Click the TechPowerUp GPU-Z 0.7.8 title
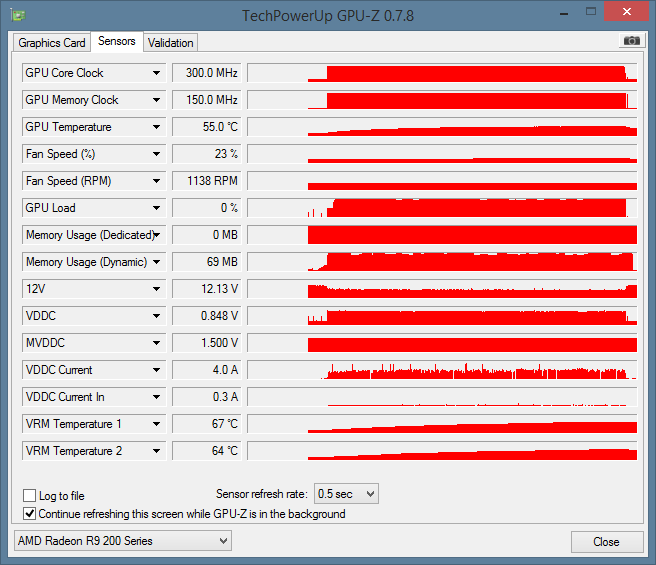656x565 pixels. pyautogui.click(x=328, y=16)
